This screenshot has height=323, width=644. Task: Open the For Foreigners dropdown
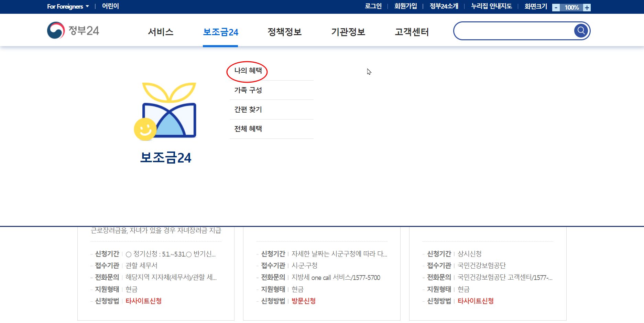click(x=68, y=6)
